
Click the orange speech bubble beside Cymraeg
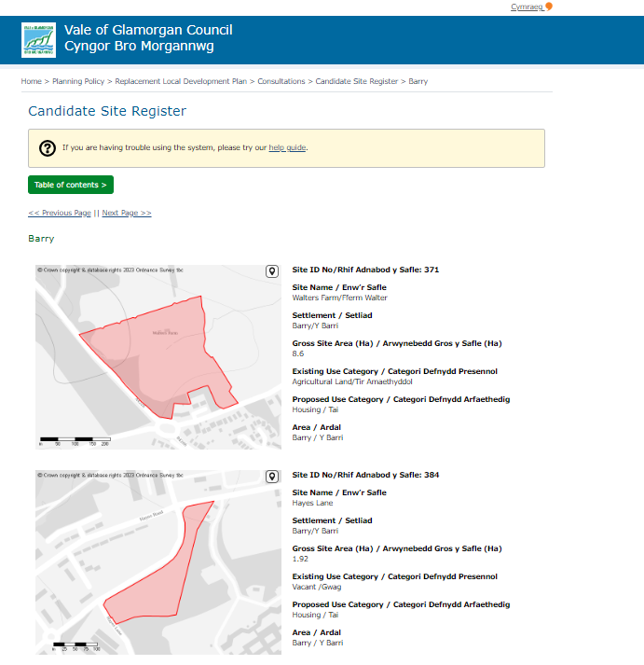coord(549,7)
